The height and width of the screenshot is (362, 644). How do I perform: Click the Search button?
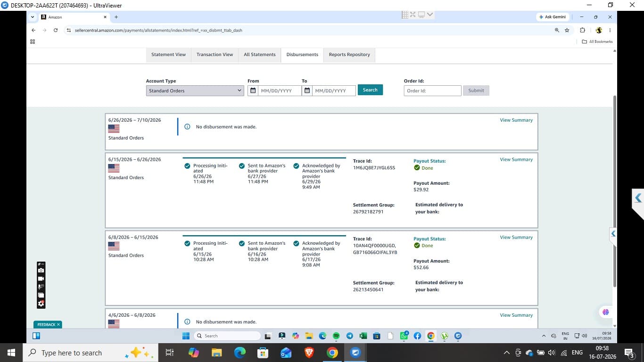click(370, 90)
